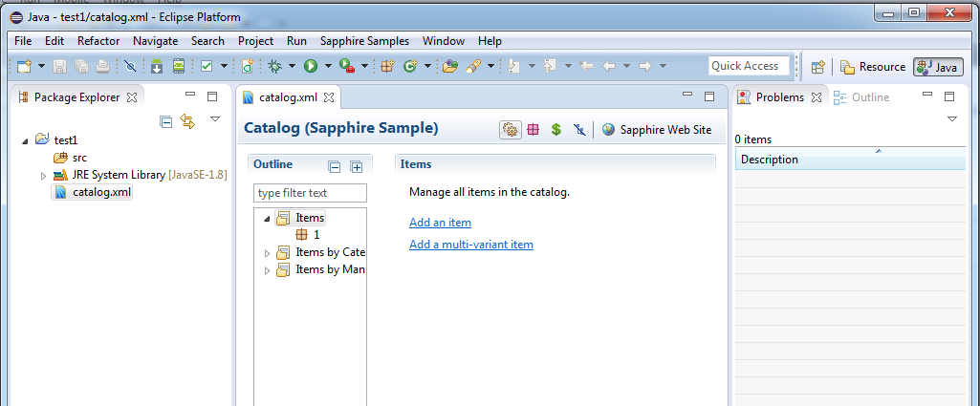The image size is (980, 406).
Task: Click Collapse All in Package Explorer
Action: point(166,121)
